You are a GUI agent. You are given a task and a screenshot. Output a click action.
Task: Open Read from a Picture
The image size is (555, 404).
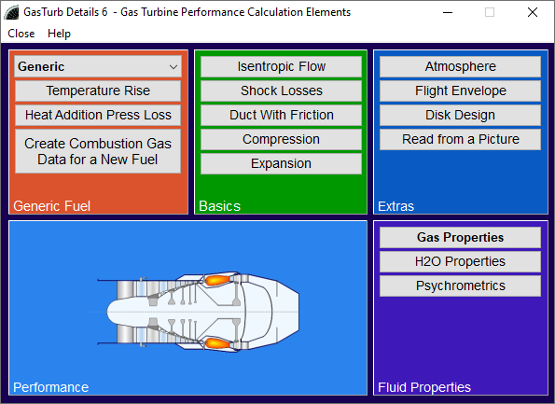tap(460, 140)
